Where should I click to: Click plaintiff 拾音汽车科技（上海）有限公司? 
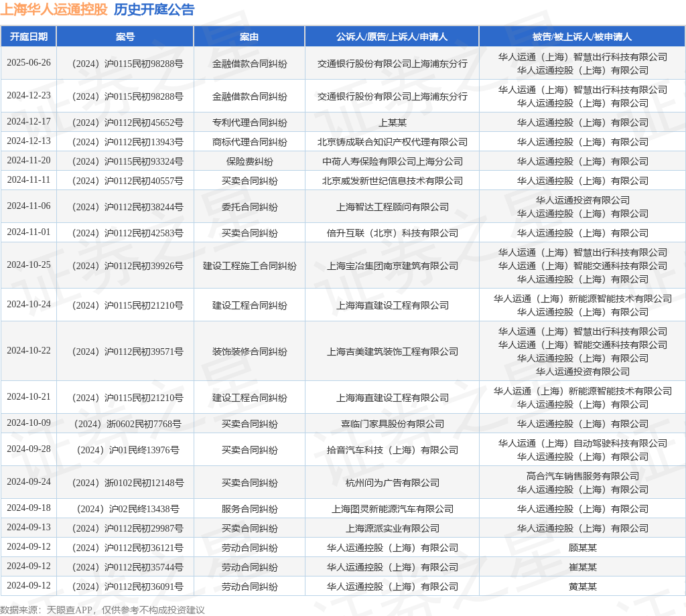[x=393, y=451]
